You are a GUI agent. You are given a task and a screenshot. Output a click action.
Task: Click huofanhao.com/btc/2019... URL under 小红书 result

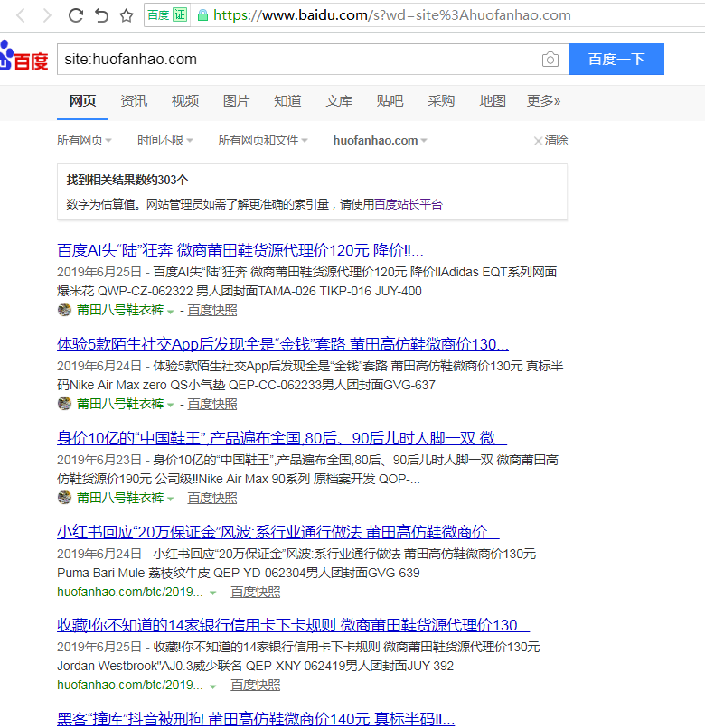(130, 592)
